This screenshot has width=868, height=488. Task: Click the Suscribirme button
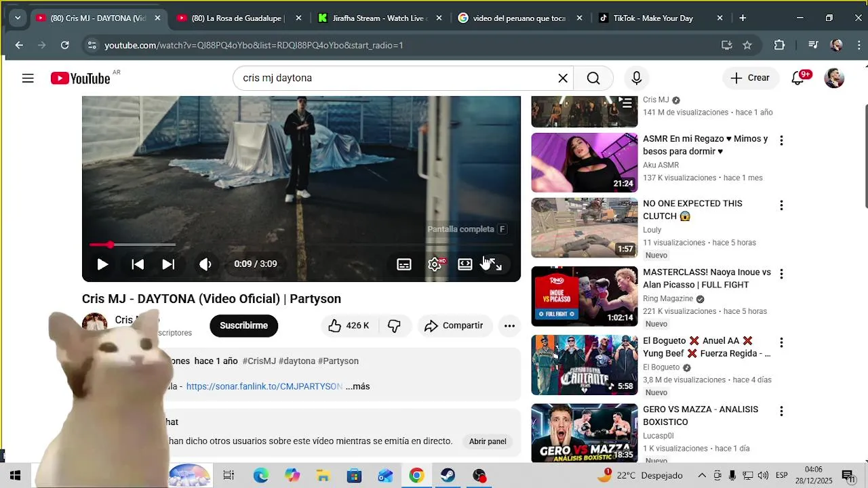[x=244, y=325]
